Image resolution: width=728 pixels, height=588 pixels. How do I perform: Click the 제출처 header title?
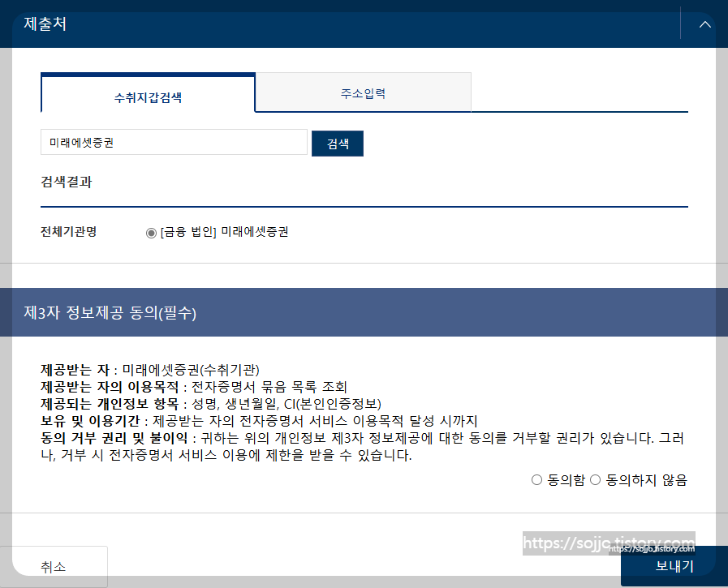[x=45, y=24]
